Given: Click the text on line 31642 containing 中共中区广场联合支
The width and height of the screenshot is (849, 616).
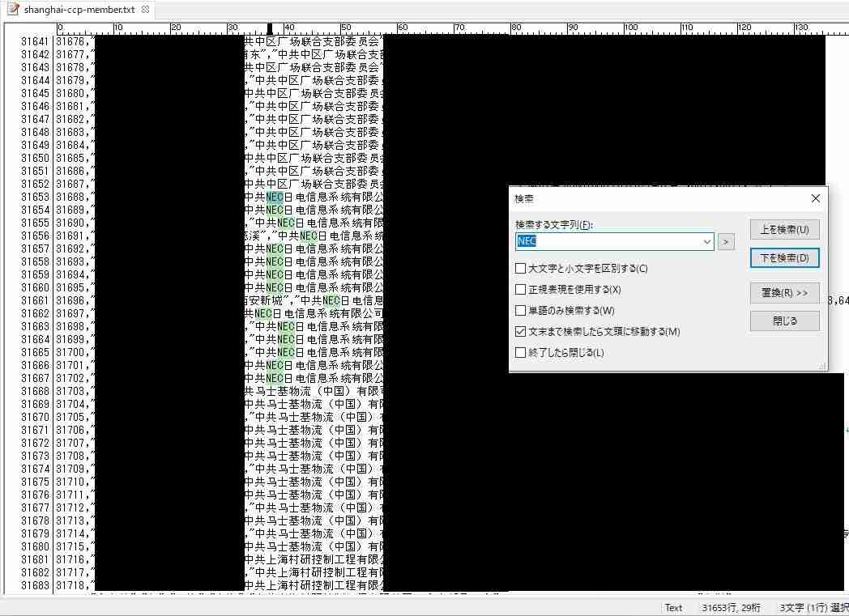Looking at the screenshot, I should [x=331, y=54].
